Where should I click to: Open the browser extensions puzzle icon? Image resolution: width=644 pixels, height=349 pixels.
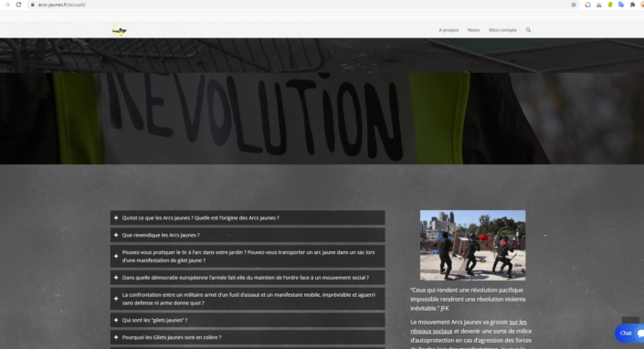tap(632, 5)
